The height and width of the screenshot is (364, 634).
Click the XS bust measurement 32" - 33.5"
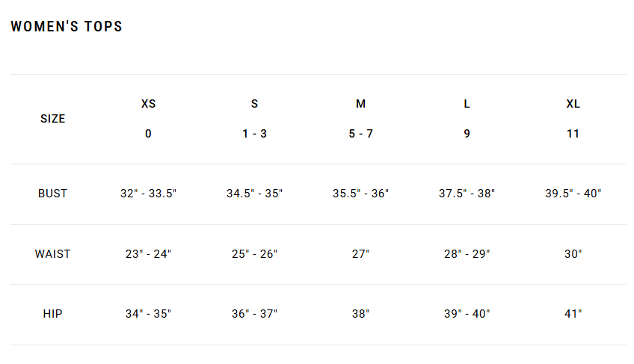pos(148,194)
